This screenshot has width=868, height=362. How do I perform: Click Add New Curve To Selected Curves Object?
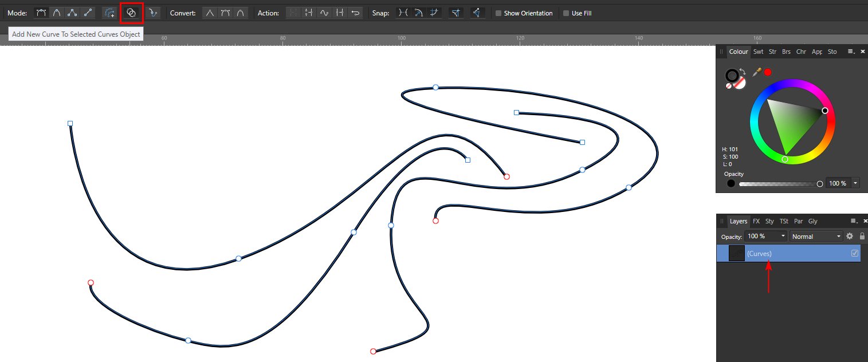131,13
